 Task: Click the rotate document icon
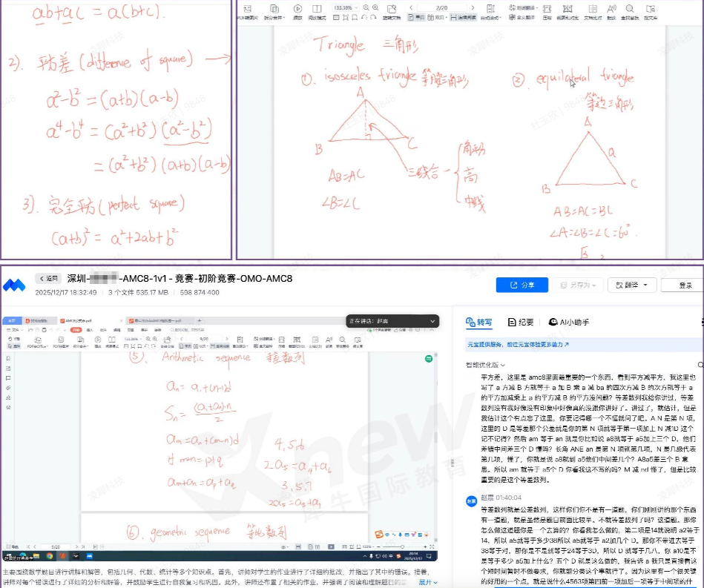click(x=392, y=12)
